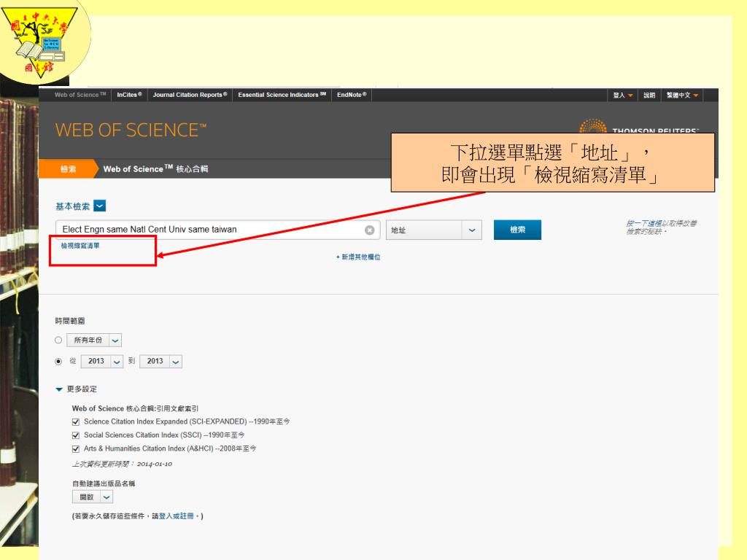This screenshot has height=560, width=747.
Task: Open the Web of Science top menu item
Action: [80, 95]
